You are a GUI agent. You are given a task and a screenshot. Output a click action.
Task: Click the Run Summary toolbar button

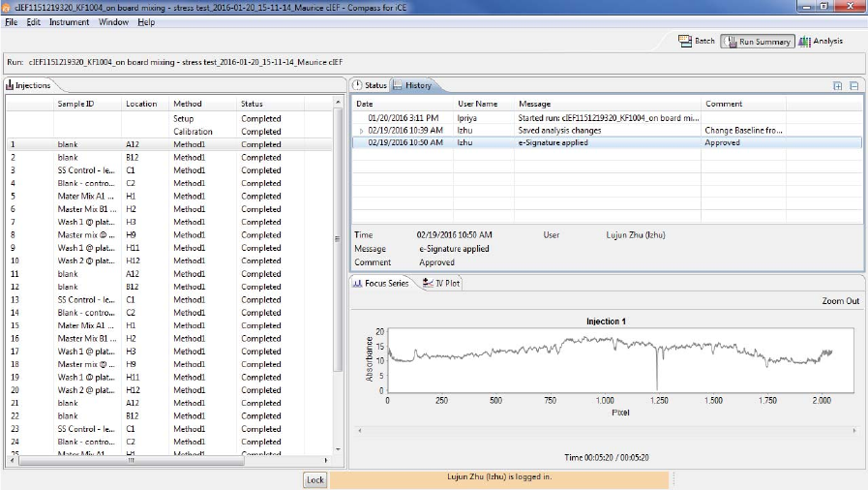757,42
